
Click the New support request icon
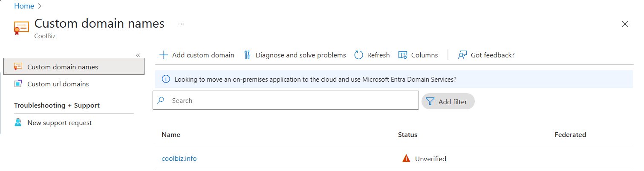(18, 123)
